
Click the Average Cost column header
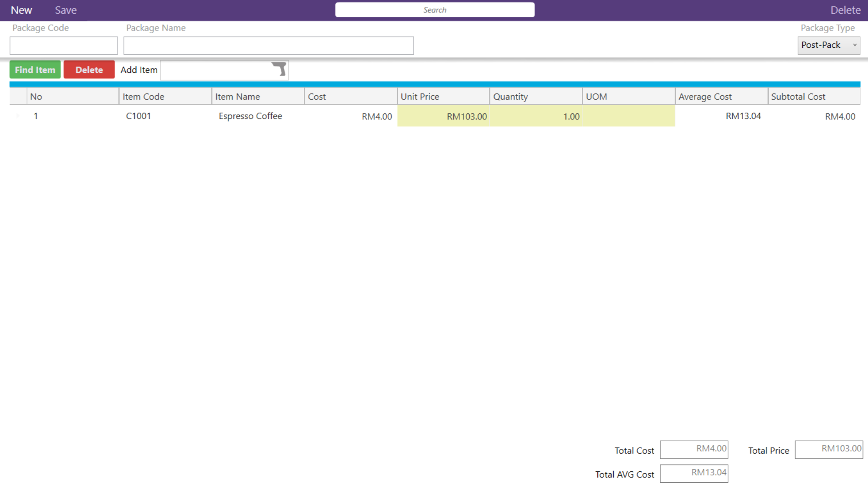pyautogui.click(x=721, y=97)
